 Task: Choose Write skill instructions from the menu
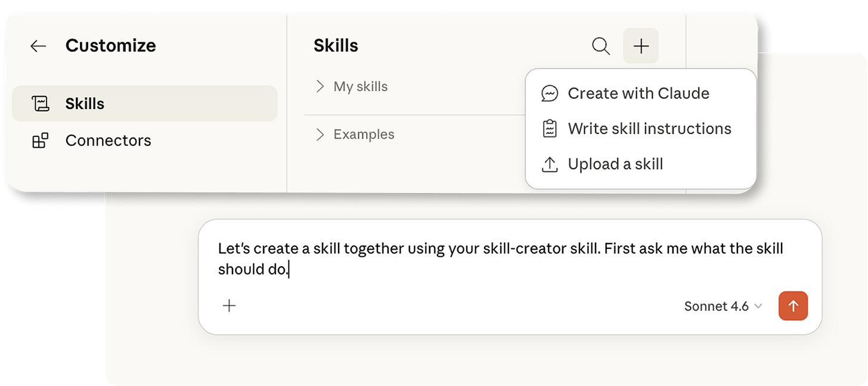(x=641, y=129)
